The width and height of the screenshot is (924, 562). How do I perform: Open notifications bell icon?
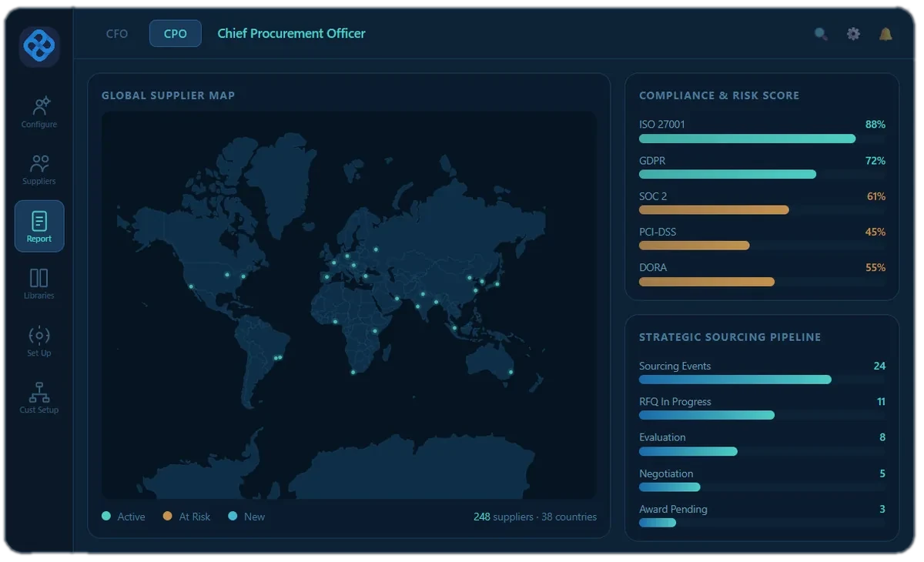885,34
